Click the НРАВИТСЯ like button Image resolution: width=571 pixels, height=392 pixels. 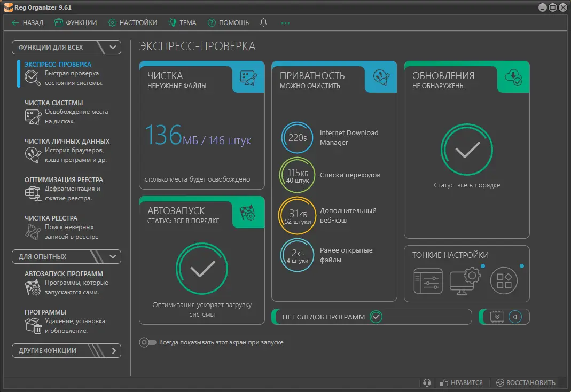tap(461, 382)
